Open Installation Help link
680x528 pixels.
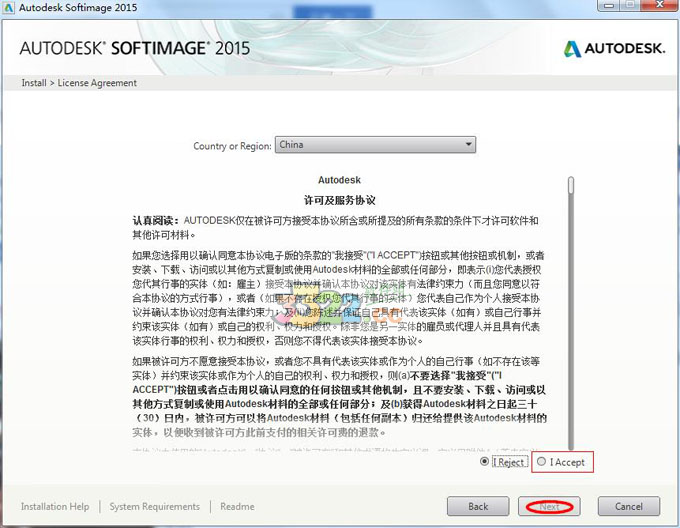[x=55, y=506]
